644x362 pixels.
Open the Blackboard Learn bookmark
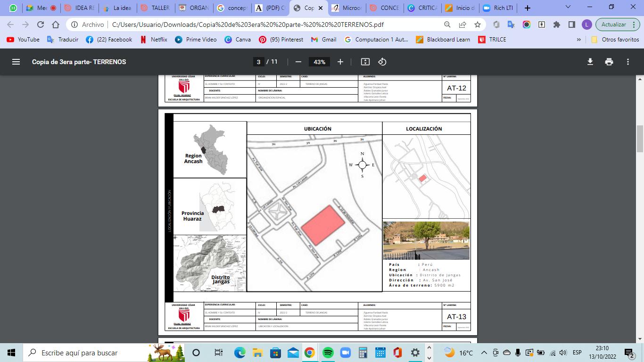pos(443,40)
